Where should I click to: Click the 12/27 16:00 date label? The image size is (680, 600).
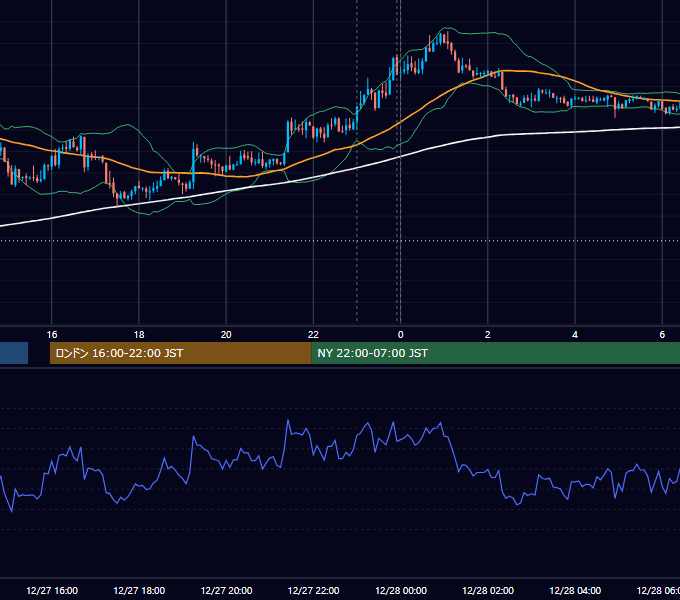pyautogui.click(x=52, y=590)
